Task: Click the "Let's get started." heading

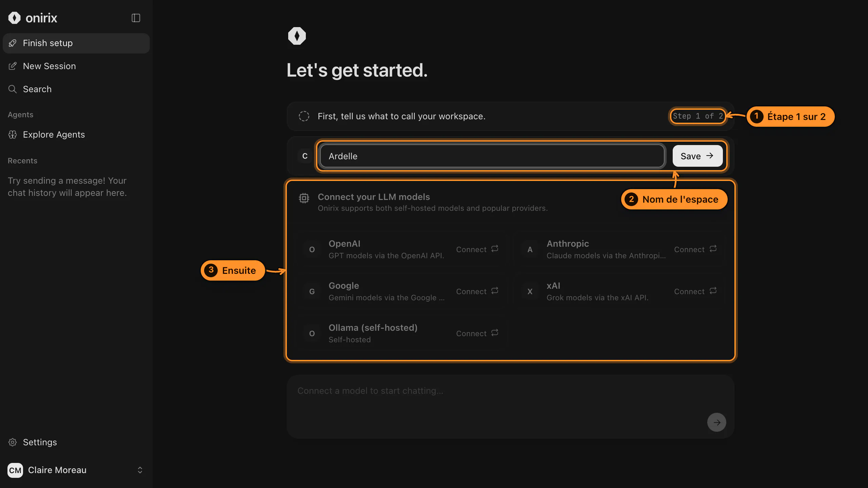Action: (357, 70)
